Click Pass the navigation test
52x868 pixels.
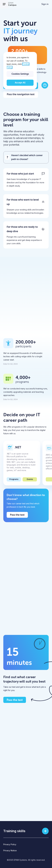pyautogui.click(x=21, y=94)
